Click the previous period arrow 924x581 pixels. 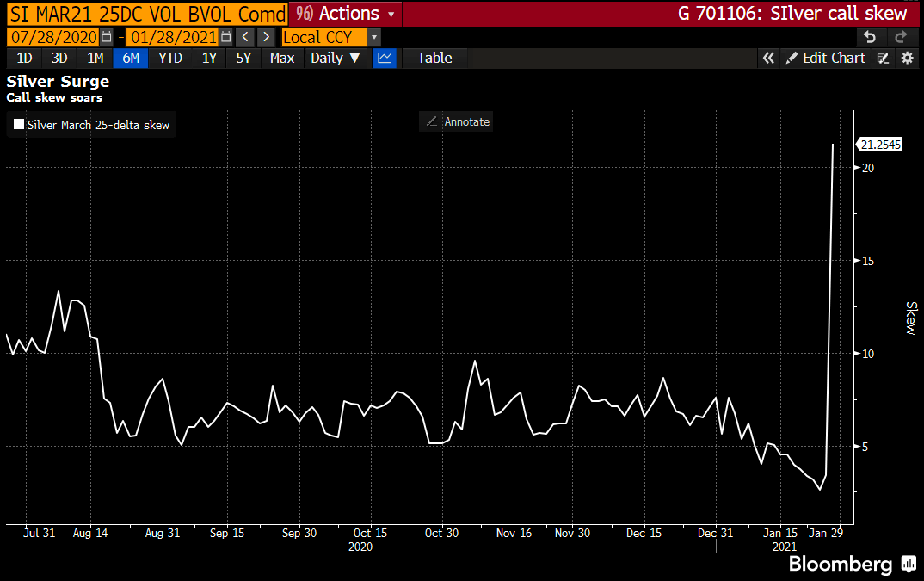(x=245, y=37)
